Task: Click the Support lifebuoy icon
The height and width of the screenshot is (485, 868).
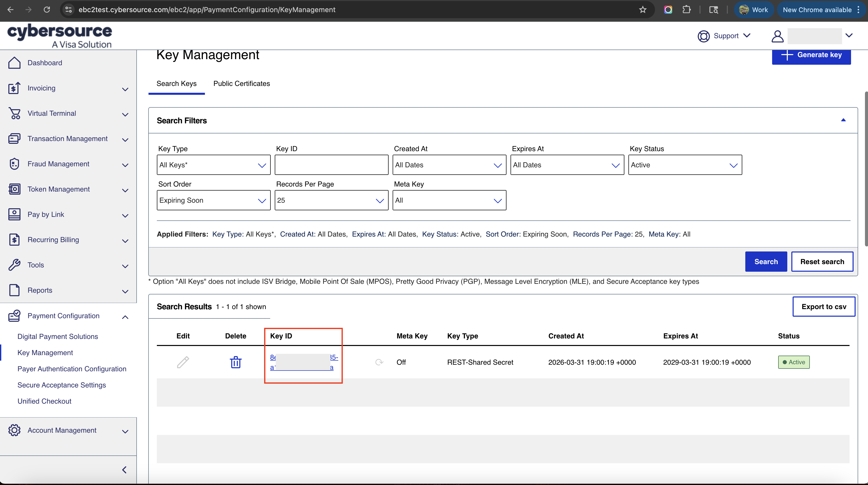Action: pyautogui.click(x=704, y=36)
